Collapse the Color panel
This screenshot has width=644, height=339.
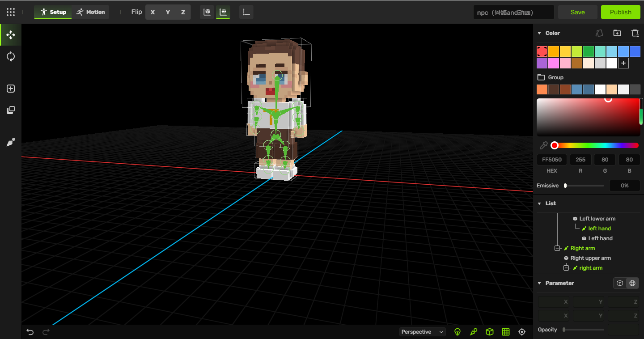click(x=539, y=33)
